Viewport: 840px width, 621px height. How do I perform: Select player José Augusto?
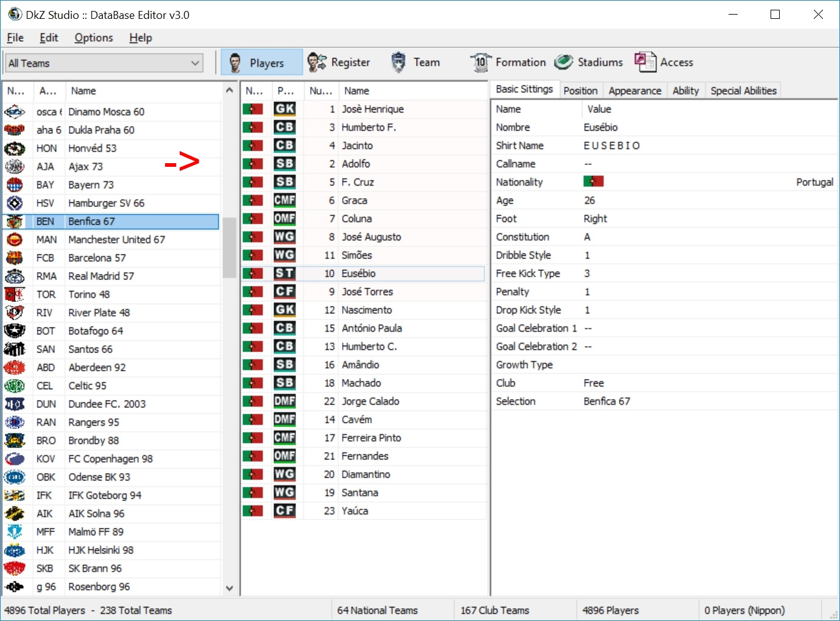pos(363,237)
